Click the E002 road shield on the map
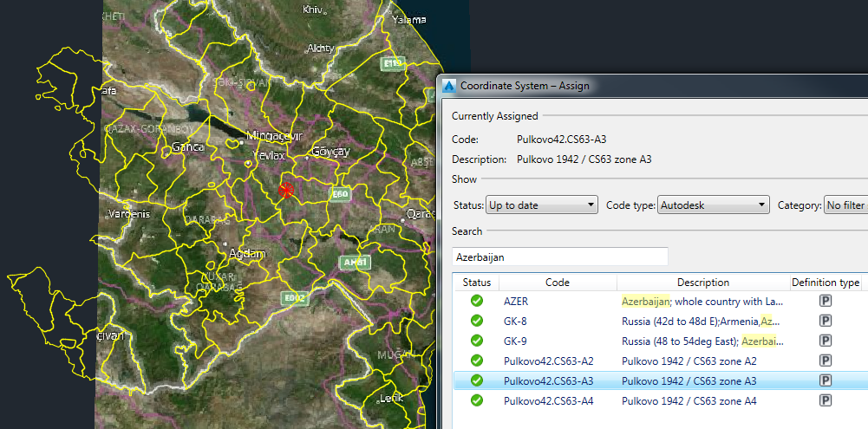The height and width of the screenshot is (429, 868). point(293,298)
